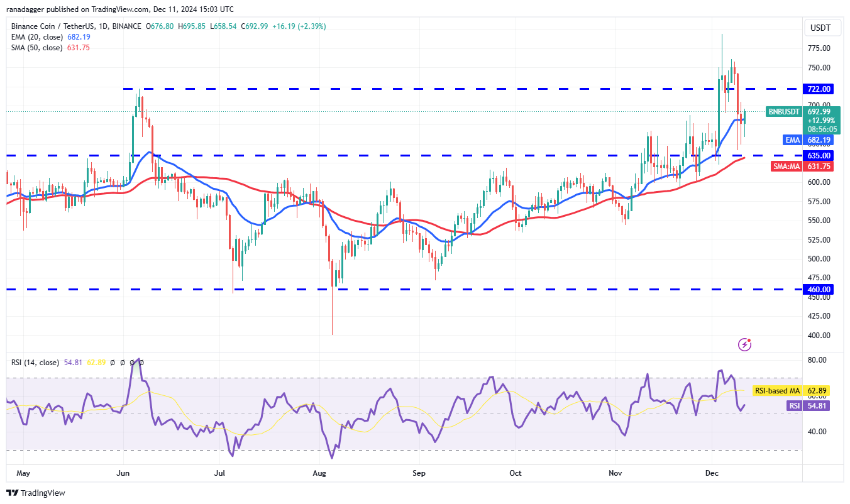Click the 80.00 RSI axis tick
The image size is (850, 504).
click(817, 360)
